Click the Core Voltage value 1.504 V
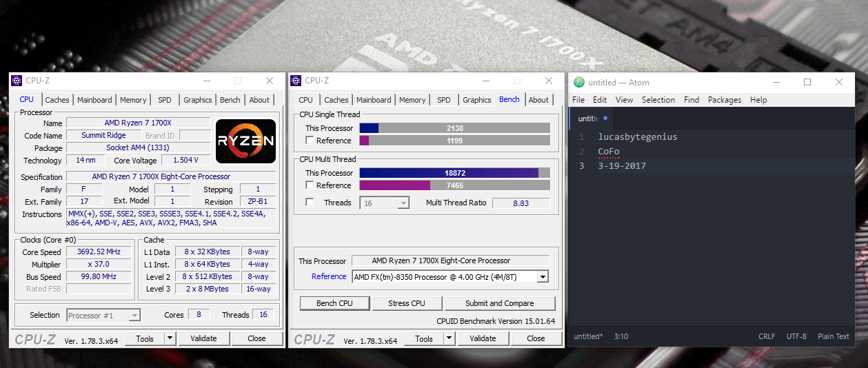The image size is (868, 368). pos(185,161)
